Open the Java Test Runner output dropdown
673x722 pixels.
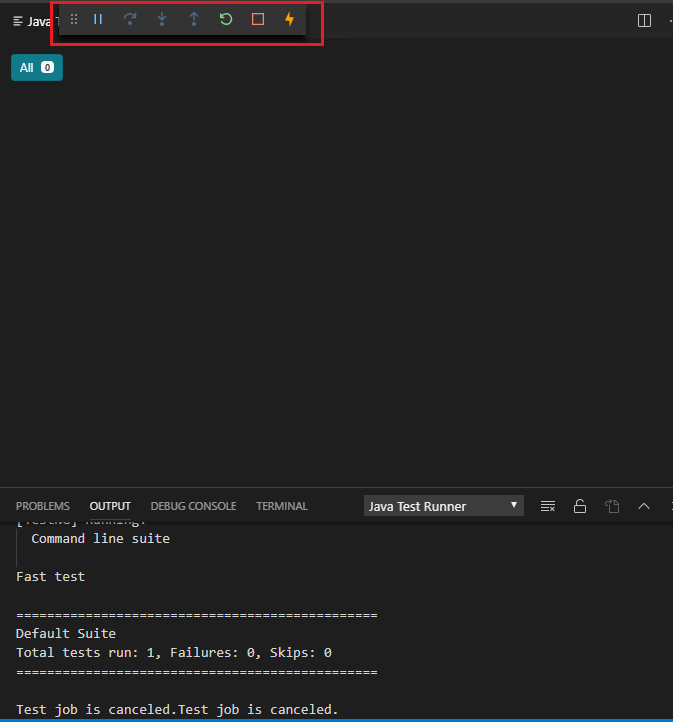[443, 506]
